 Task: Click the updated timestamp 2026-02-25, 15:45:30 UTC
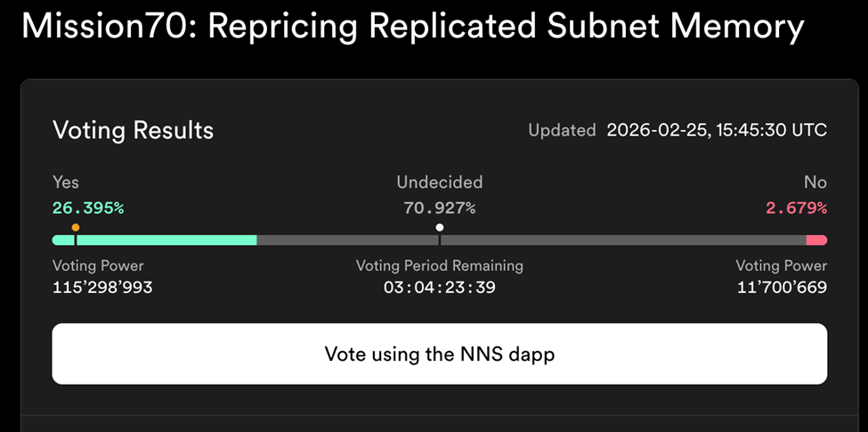pos(717,130)
